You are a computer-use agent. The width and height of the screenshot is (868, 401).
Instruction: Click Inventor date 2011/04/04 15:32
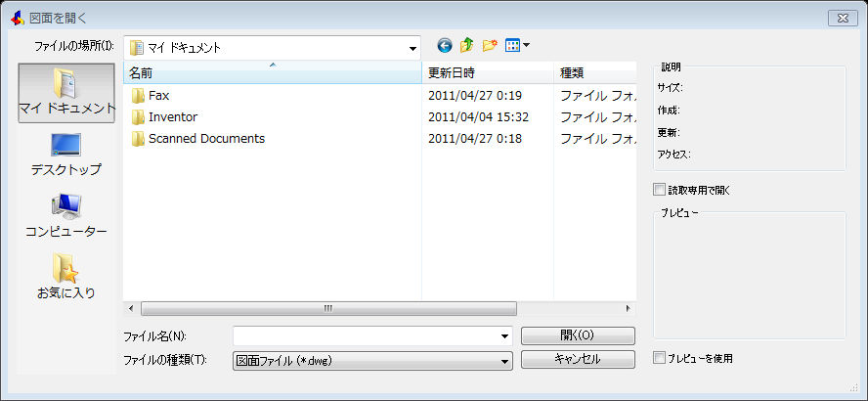click(x=478, y=117)
